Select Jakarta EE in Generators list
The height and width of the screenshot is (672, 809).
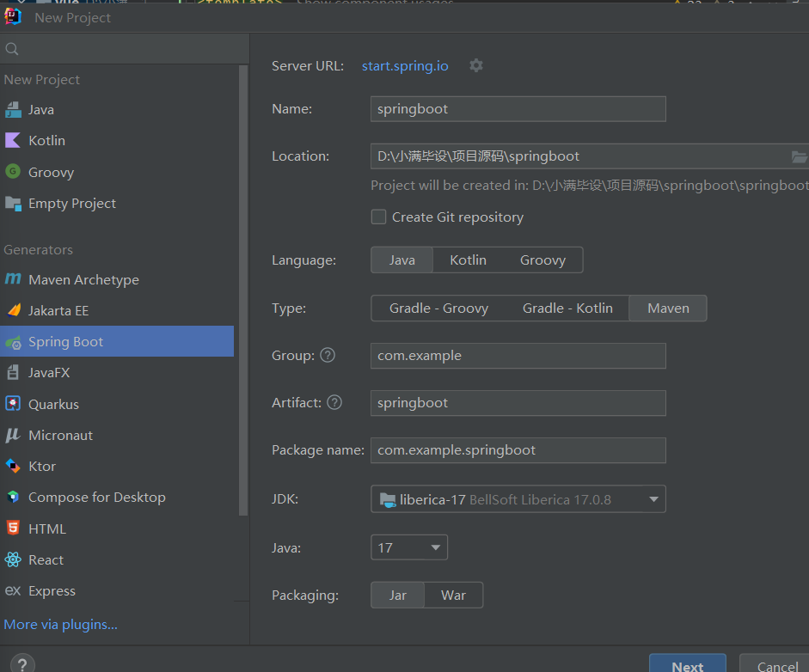[x=58, y=310]
